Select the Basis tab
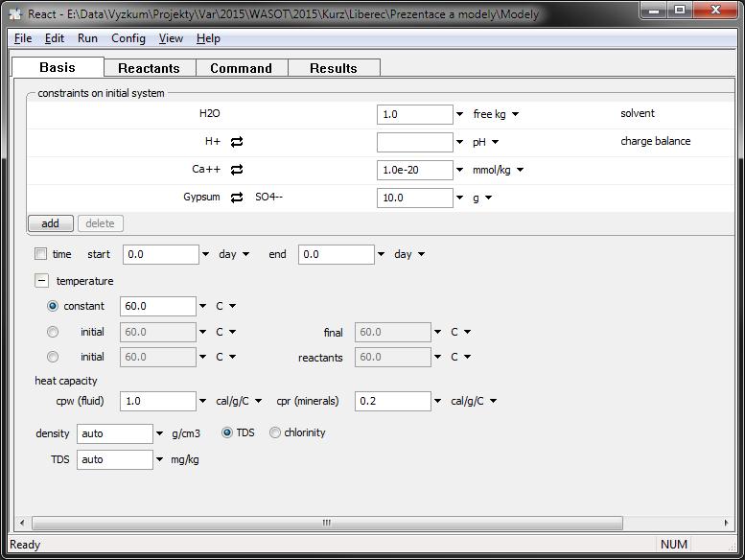Viewport: 745px width, 560px height. 58,67
